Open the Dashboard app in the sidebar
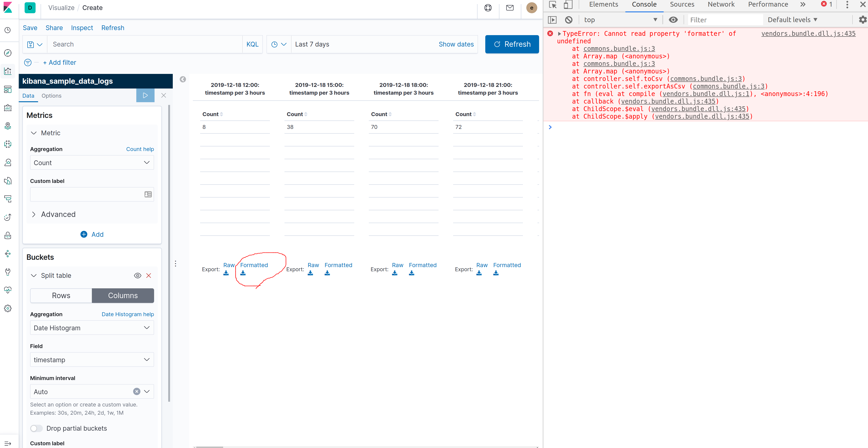Image resolution: width=868 pixels, height=448 pixels. (8, 89)
